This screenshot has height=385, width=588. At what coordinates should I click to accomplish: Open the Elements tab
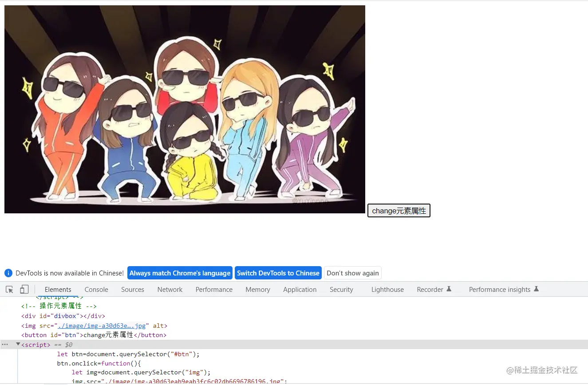(58, 290)
